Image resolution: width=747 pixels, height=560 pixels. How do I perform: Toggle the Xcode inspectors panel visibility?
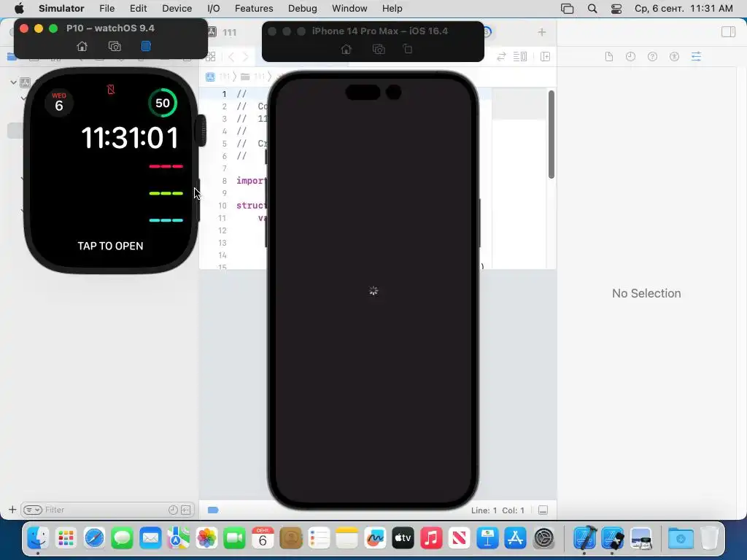[728, 32]
